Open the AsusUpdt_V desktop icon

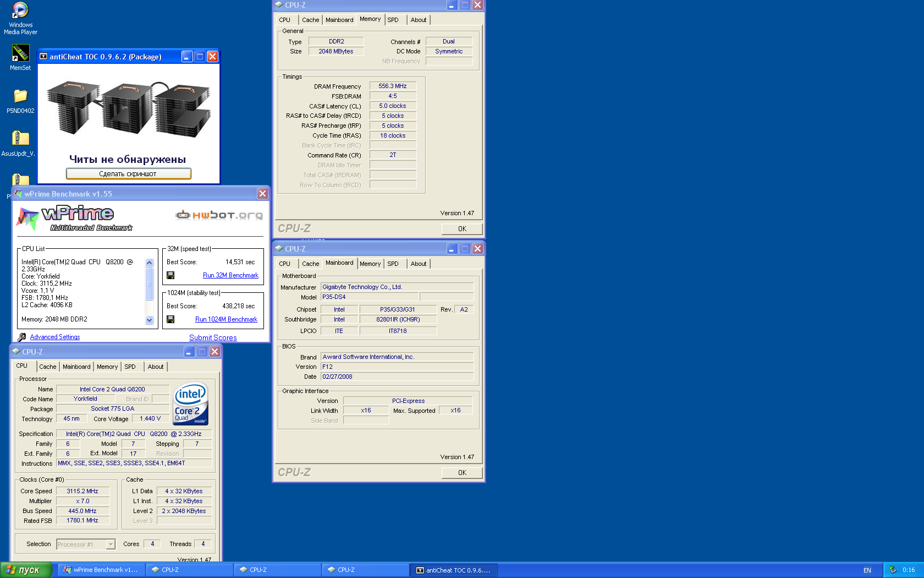click(x=19, y=143)
